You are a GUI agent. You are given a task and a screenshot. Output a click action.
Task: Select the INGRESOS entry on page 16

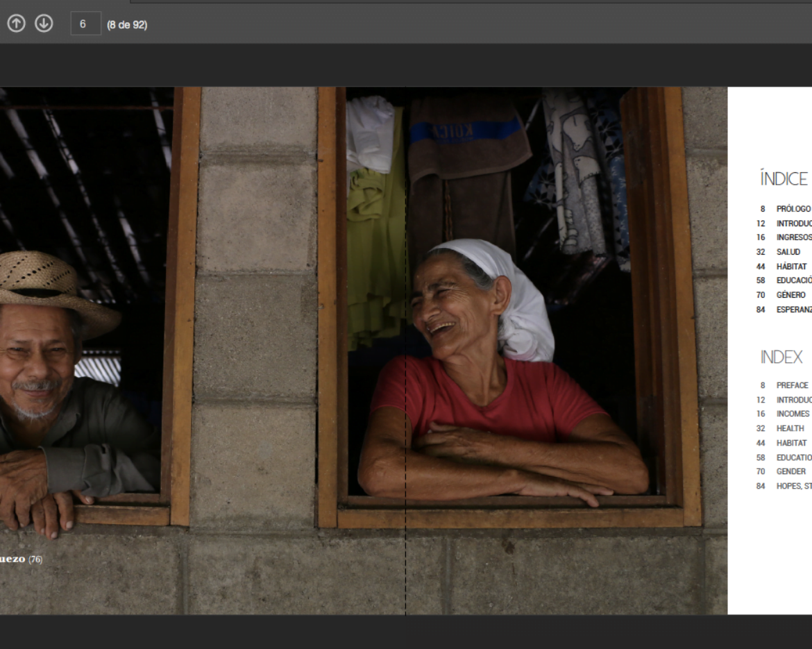(x=793, y=237)
